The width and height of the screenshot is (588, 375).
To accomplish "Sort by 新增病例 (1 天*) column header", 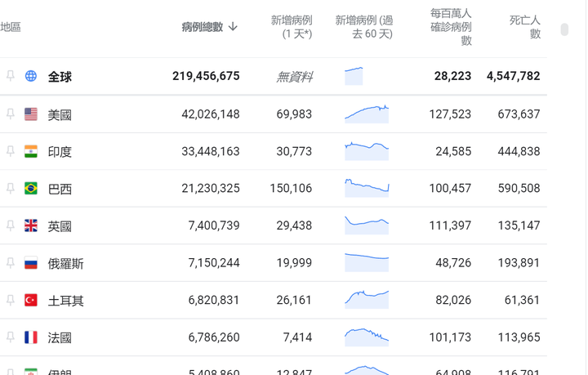I will tap(292, 27).
